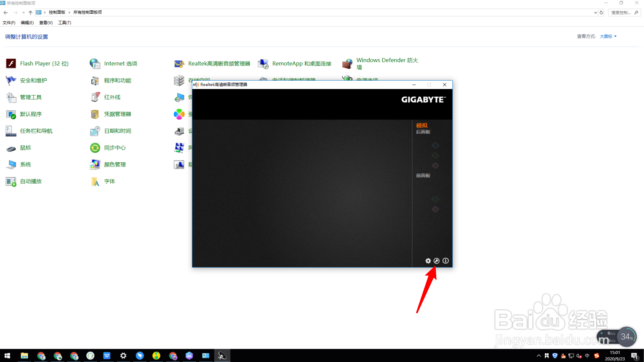Open Settings gear in the taskbar
Viewport: 644px width, 362px height.
point(123,356)
